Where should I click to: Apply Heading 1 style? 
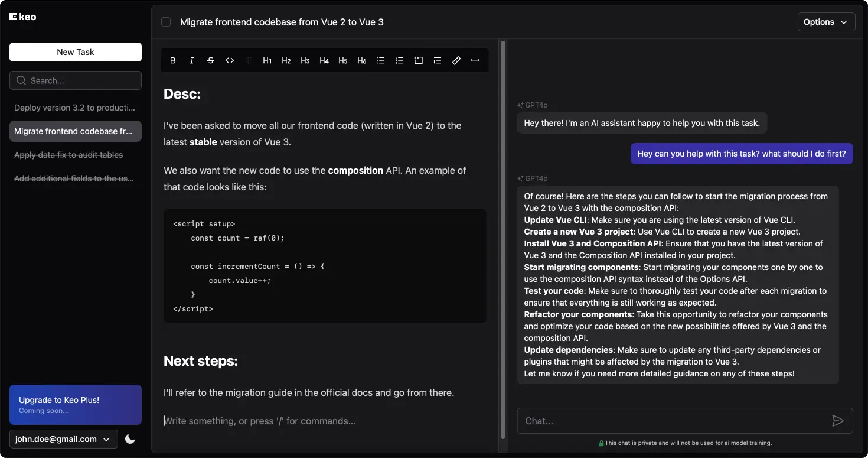[267, 60]
